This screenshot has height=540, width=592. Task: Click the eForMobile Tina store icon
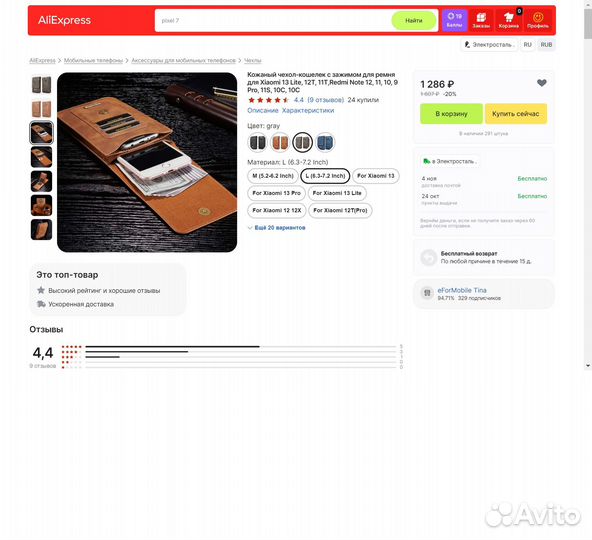tap(427, 293)
